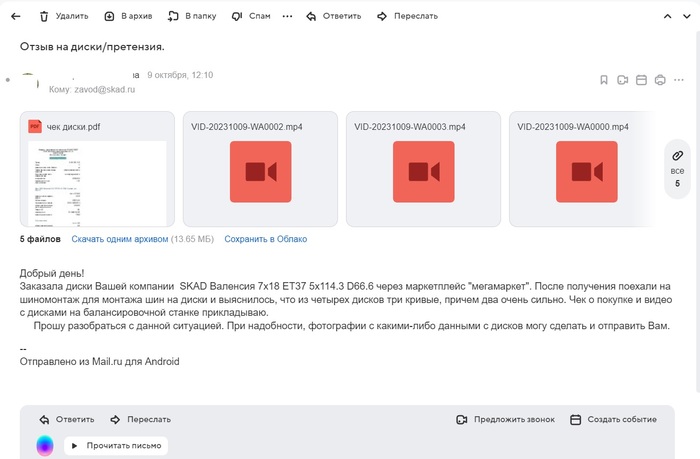Click Создать событие
Screen dimensions: 700x459
(613, 420)
